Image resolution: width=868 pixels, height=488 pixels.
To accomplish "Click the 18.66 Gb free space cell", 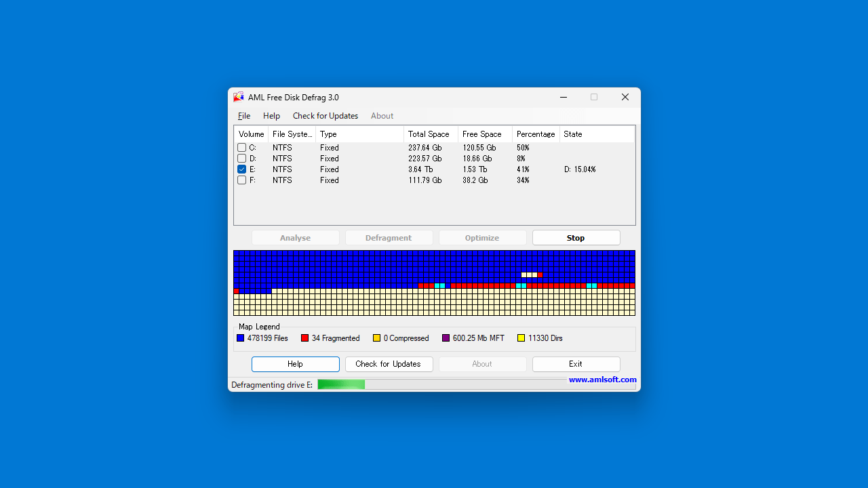I will coord(477,159).
